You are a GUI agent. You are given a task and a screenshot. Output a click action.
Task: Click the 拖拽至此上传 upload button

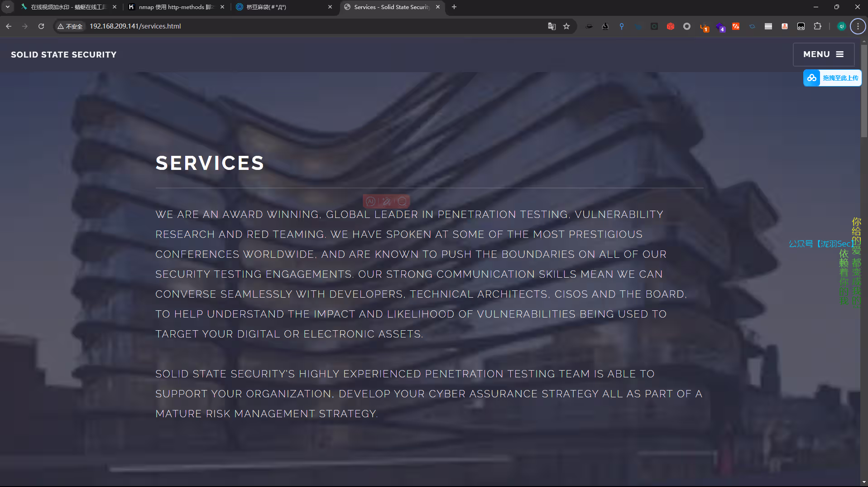(x=832, y=78)
